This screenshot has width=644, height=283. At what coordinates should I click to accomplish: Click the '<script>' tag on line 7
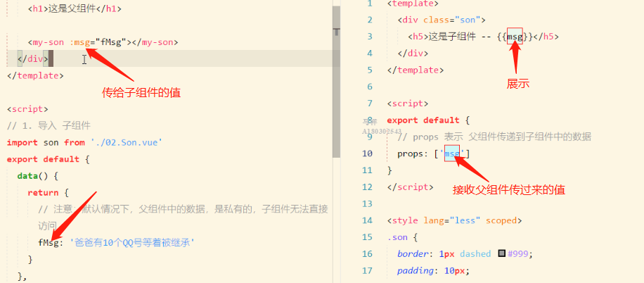tap(408, 103)
